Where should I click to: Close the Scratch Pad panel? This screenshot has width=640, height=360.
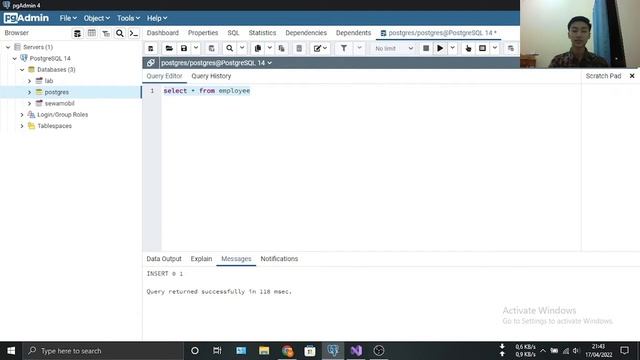pos(632,76)
